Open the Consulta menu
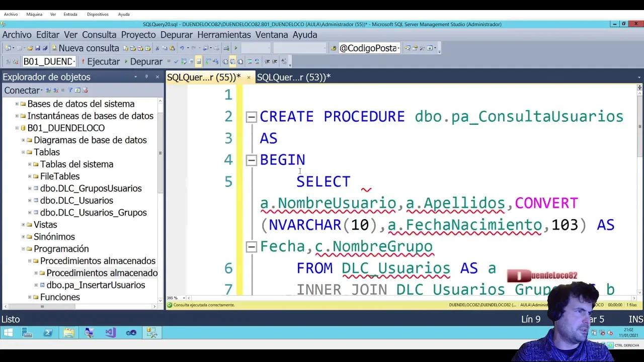The image size is (644, 362). (x=99, y=35)
